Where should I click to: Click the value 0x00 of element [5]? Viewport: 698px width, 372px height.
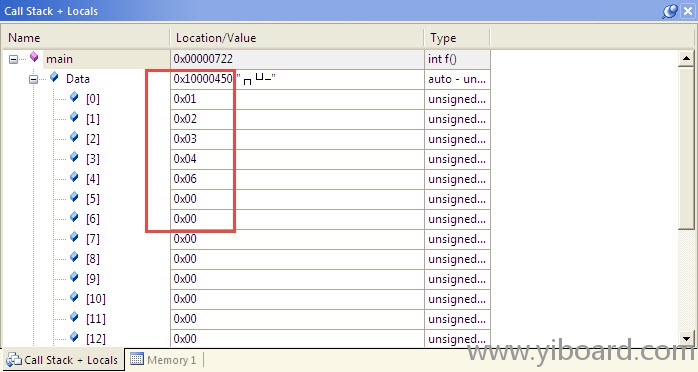[185, 199]
